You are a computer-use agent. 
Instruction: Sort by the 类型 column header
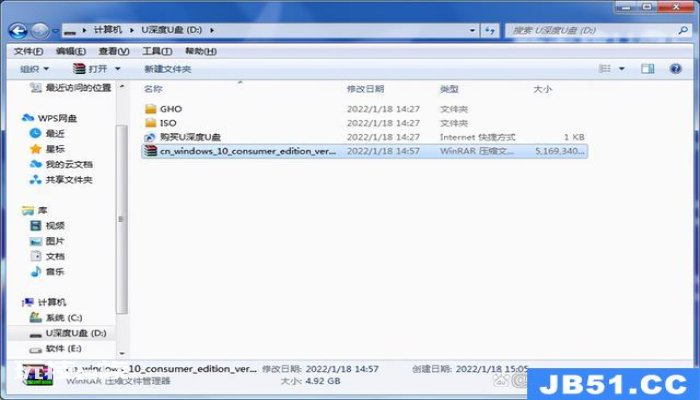point(449,89)
